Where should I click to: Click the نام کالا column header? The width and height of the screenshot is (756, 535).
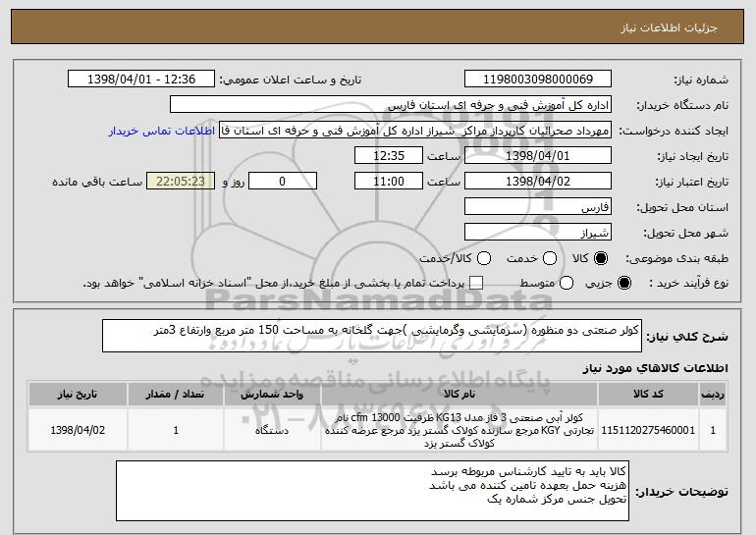[x=459, y=395]
